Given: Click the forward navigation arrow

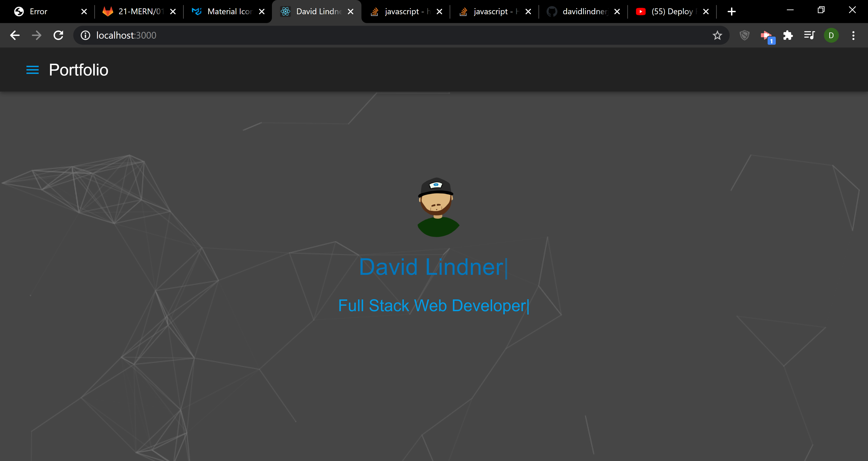Looking at the screenshot, I should coord(36,35).
